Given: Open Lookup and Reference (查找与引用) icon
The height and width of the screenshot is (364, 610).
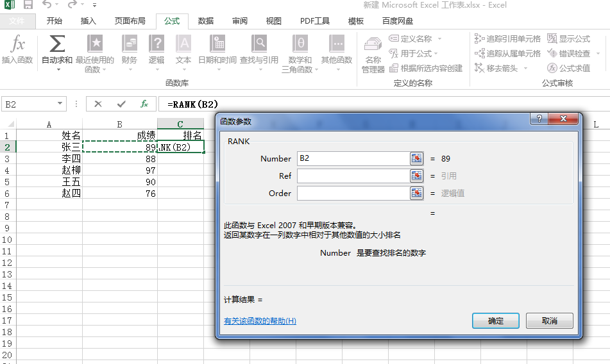Looking at the screenshot, I should tap(258, 44).
